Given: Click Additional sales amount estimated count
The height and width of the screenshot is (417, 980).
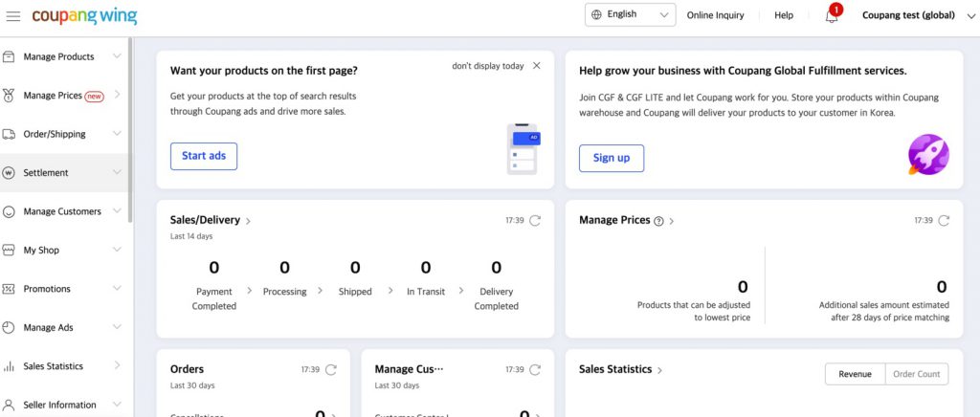Looking at the screenshot, I should pos(942,287).
